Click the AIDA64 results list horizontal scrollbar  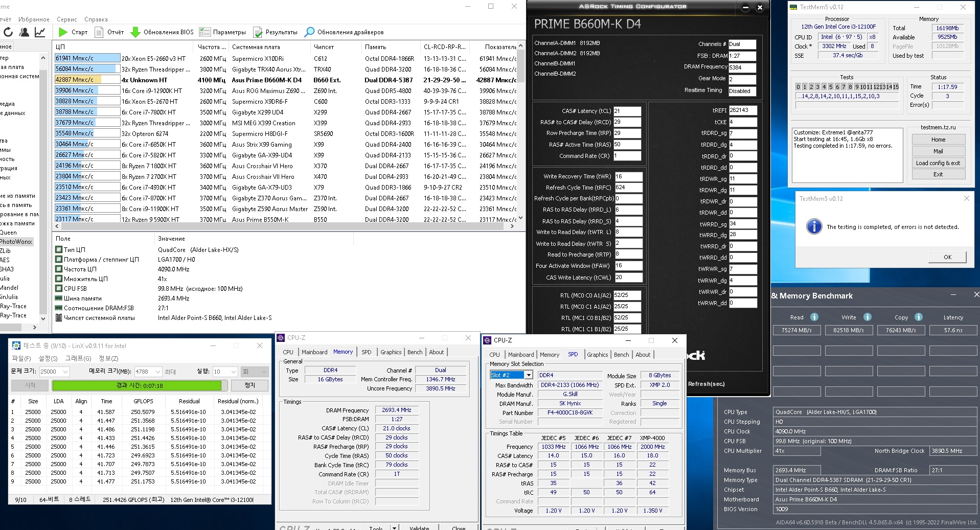[285, 226]
